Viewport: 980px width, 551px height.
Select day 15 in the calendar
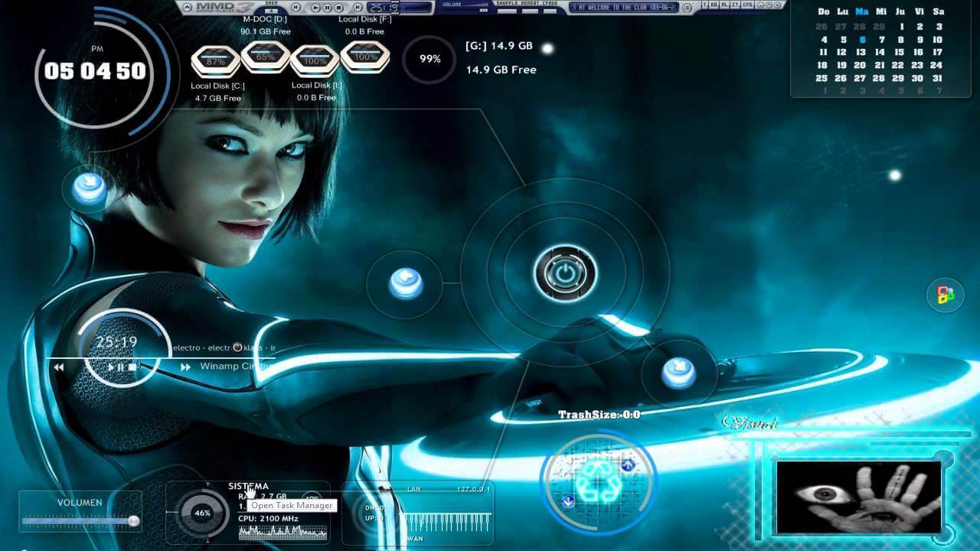tap(899, 52)
